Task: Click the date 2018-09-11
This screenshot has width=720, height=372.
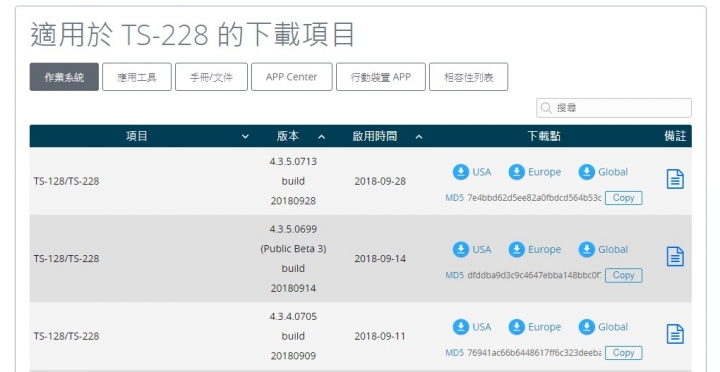Action: pos(380,336)
